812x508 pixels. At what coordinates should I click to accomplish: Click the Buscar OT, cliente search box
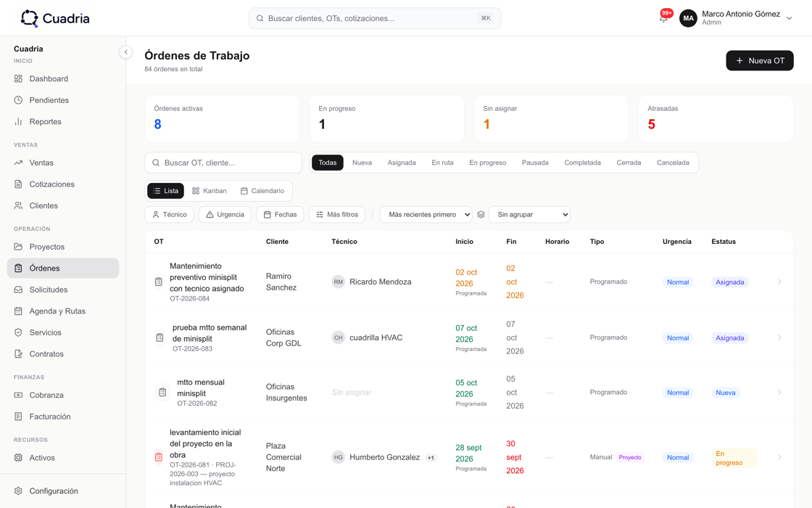click(x=223, y=163)
